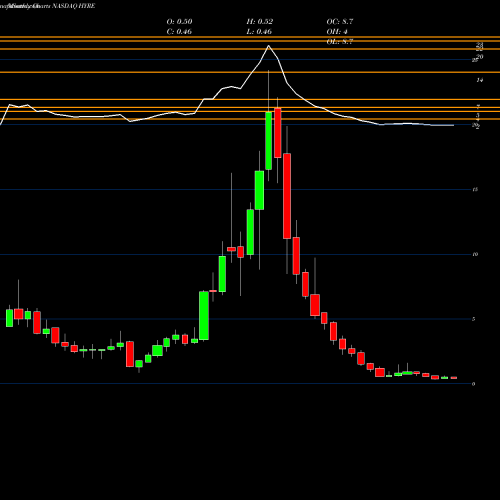Select the low value L: 0.46
The image size is (500, 500).
[x=259, y=32]
